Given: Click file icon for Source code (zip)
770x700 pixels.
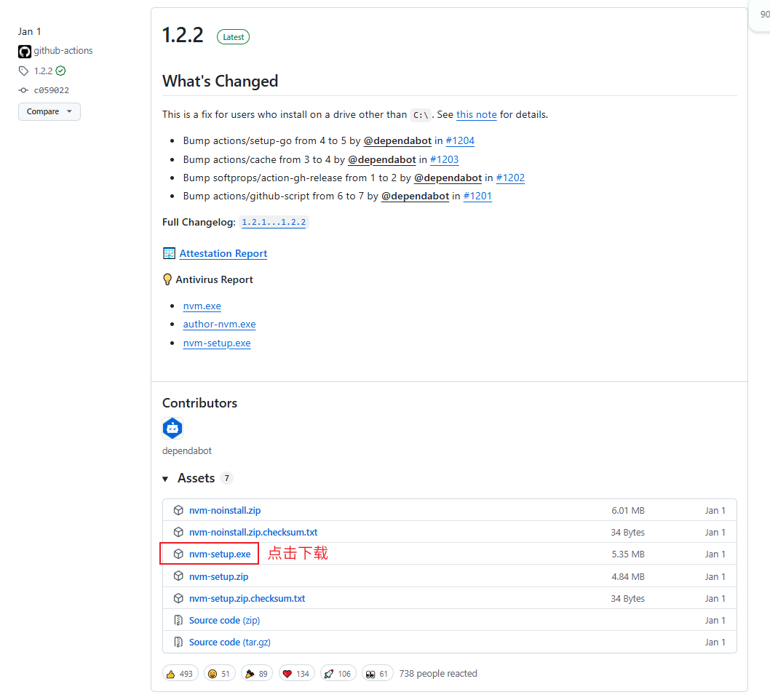Looking at the screenshot, I should pyautogui.click(x=178, y=621).
